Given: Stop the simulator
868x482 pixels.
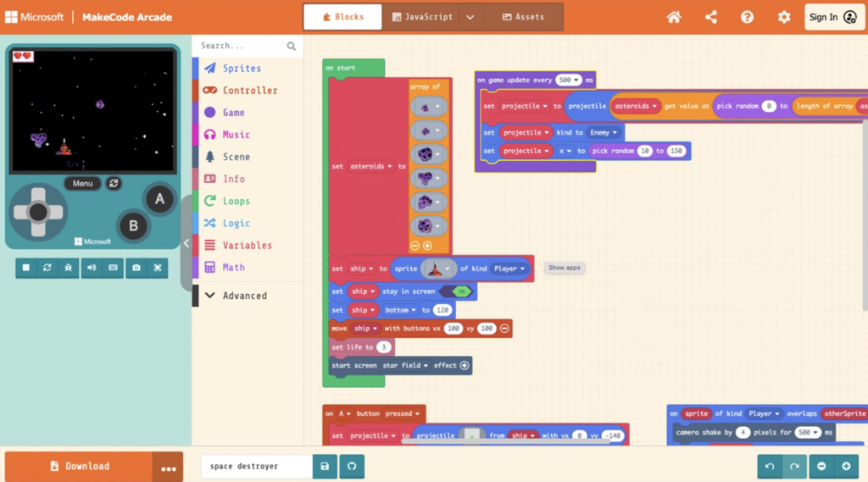Looking at the screenshot, I should point(25,268).
